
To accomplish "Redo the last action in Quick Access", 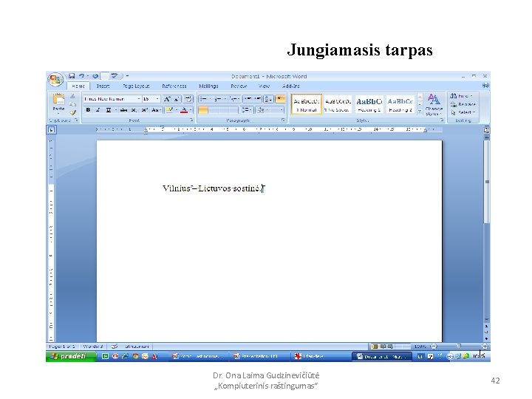I will [95, 76].
